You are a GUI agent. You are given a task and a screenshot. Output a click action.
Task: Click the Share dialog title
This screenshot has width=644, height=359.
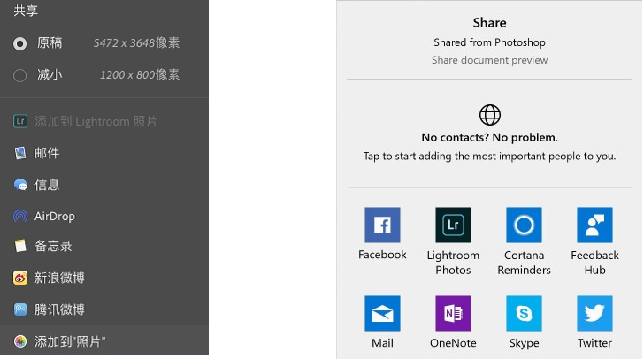point(489,23)
